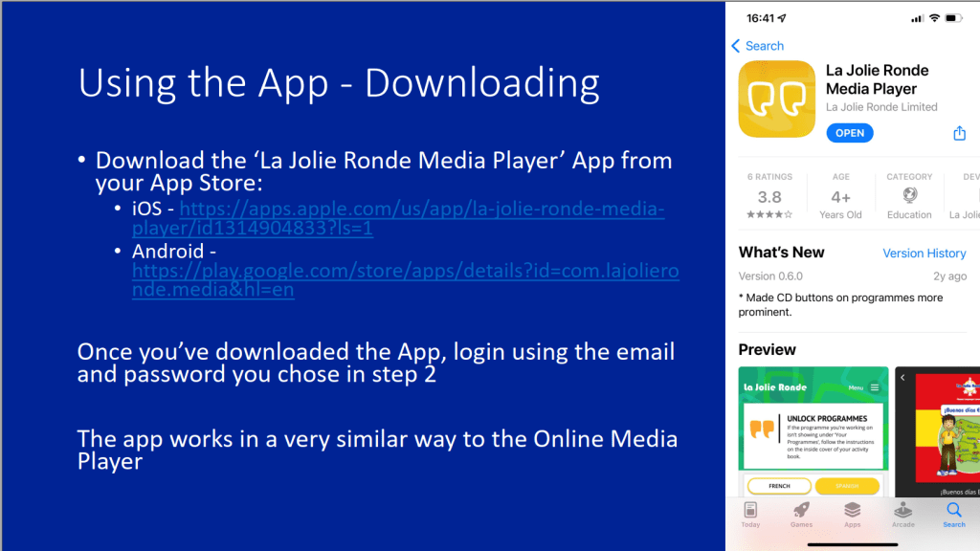Open the Version History link

click(924, 253)
